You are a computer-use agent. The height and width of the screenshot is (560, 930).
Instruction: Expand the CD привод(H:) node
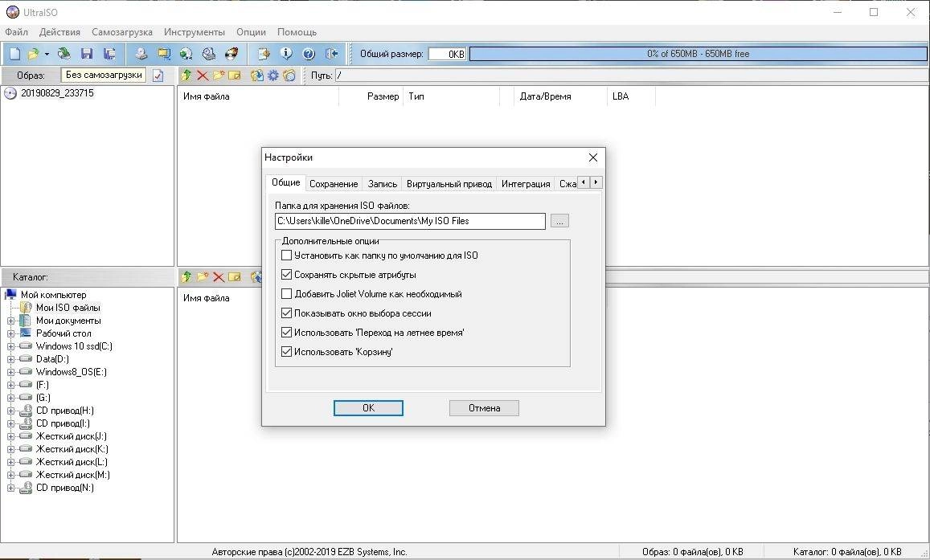[x=10, y=411]
